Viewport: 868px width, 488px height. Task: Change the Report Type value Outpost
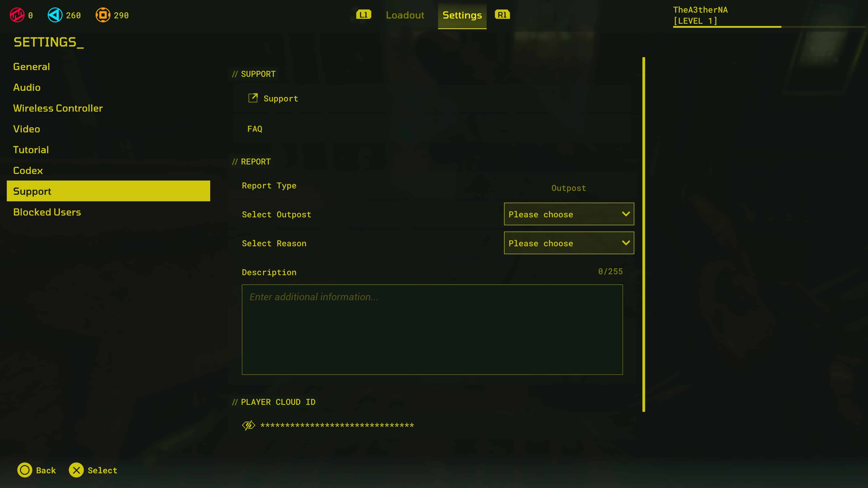coord(568,188)
